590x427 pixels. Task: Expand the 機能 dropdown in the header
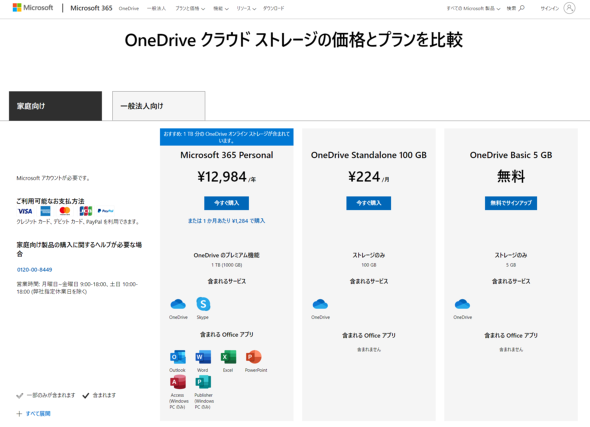tap(221, 8)
